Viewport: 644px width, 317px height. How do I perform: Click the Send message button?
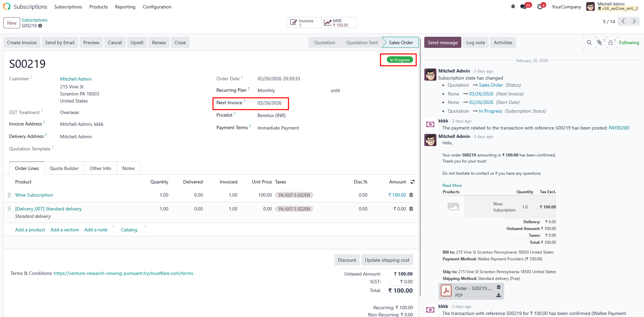(442, 42)
